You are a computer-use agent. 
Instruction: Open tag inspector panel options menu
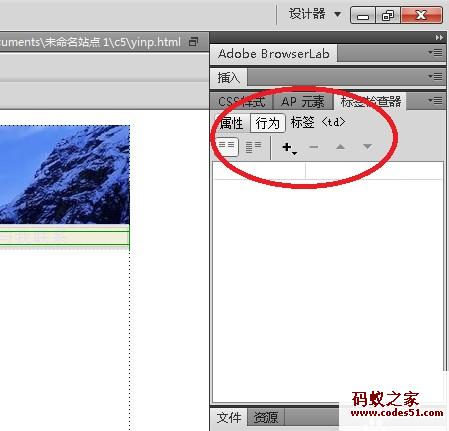435,100
